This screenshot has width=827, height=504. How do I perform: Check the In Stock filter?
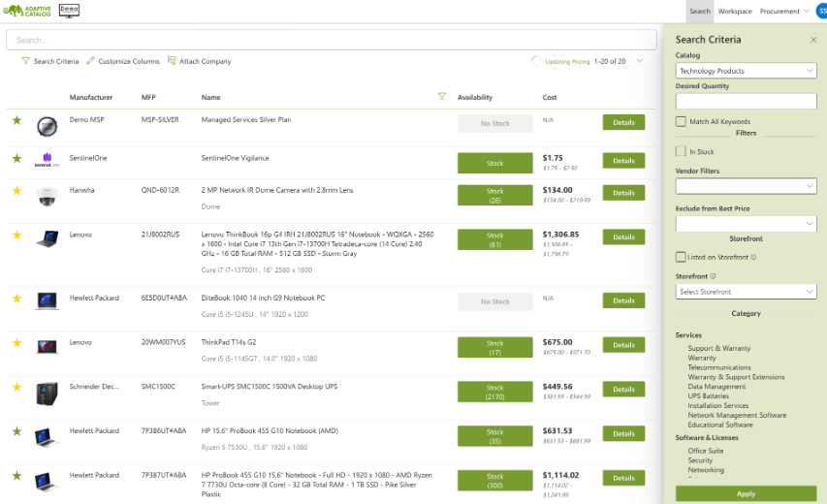tap(681, 151)
